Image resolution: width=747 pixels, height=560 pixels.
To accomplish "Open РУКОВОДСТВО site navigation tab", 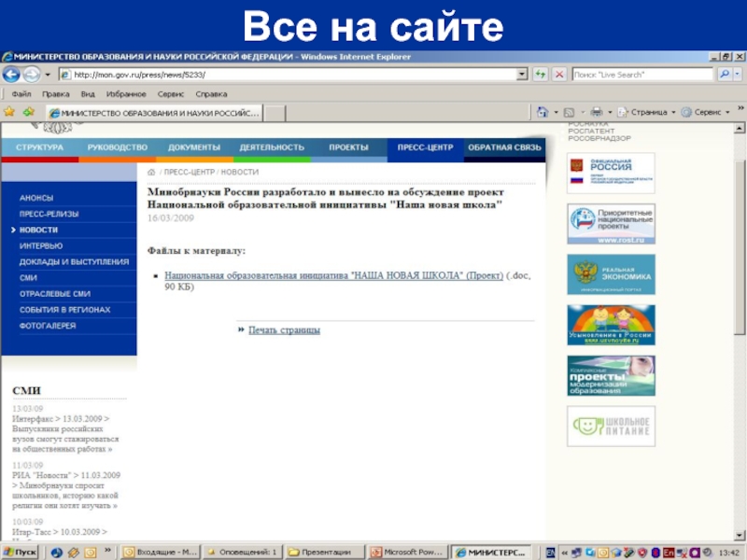I will point(118,147).
